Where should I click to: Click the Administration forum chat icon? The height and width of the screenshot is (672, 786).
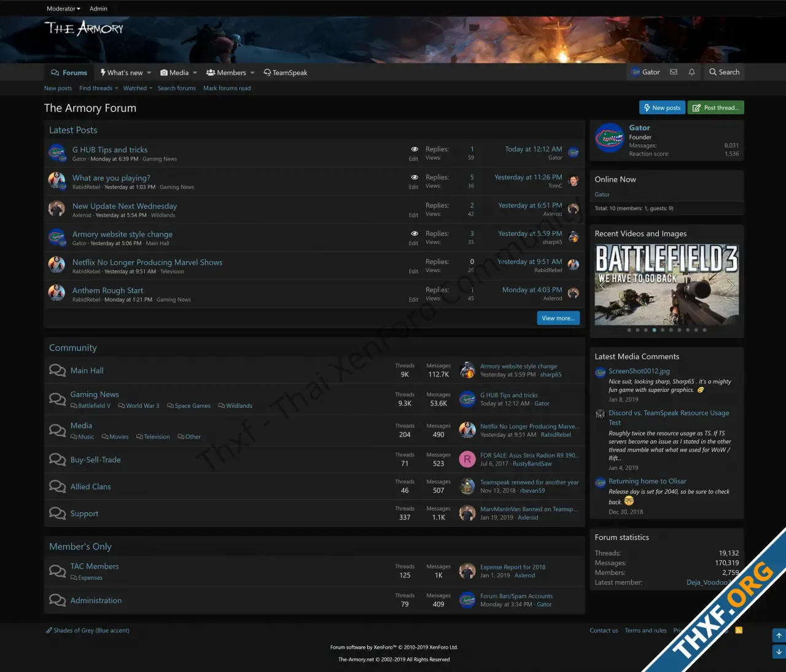coord(57,600)
